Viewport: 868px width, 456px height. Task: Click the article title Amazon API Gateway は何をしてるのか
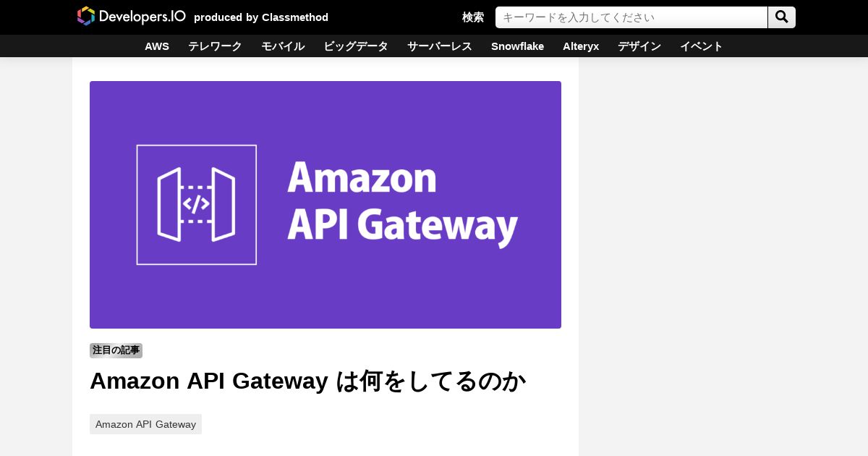pyautogui.click(x=307, y=381)
